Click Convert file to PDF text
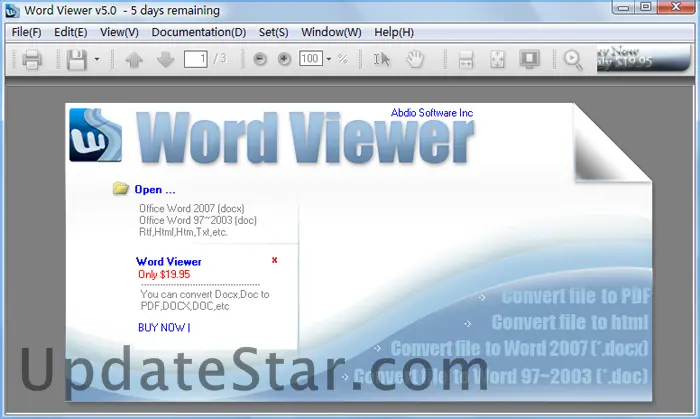This screenshot has width=700, height=419. coord(575,296)
